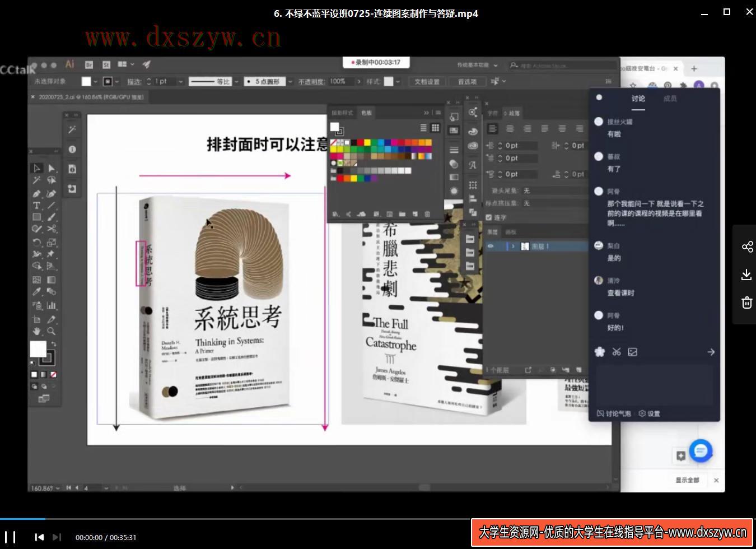756x549 pixels.
Task: Open the 等比 stroke profile dropdown
Action: pos(236,81)
